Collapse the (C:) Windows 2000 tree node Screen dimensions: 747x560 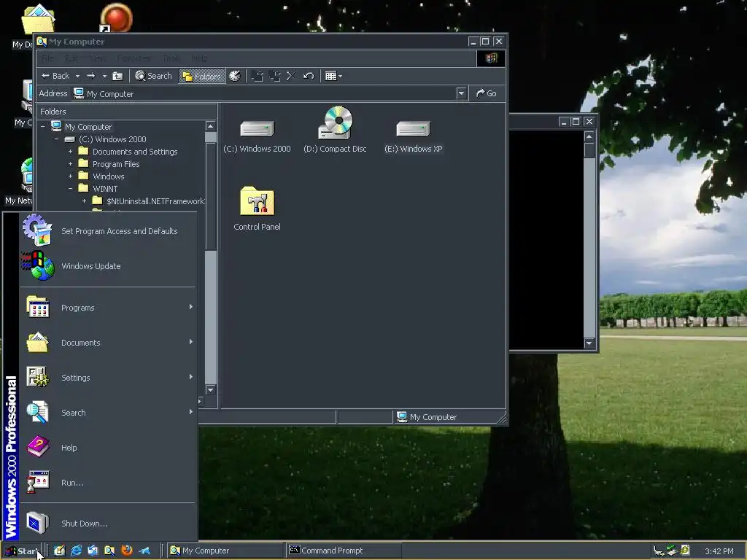coord(57,139)
